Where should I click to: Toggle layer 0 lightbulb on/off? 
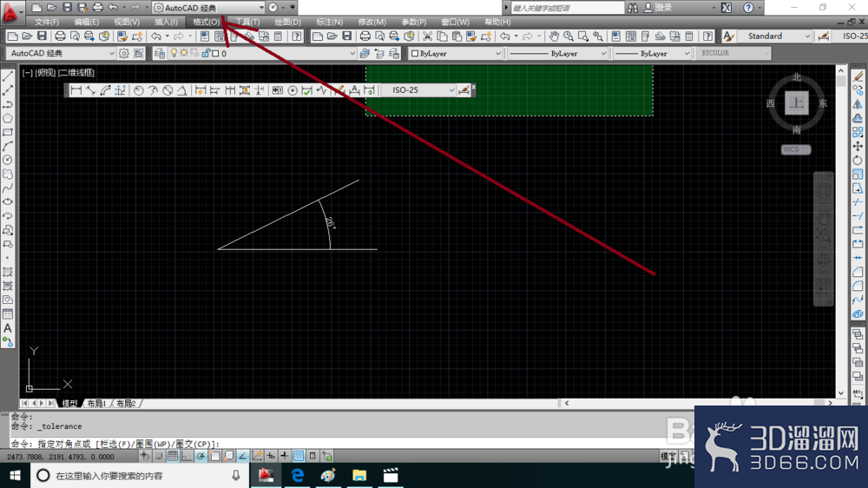coord(174,53)
